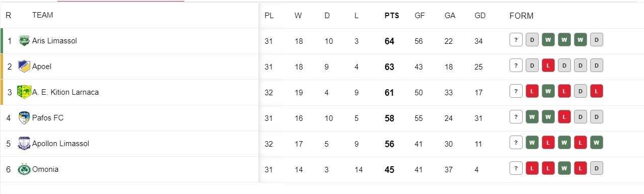This screenshot has height=194, width=644.
Task: Click the A. E. Kition Larnaca crest
Action: pyautogui.click(x=24, y=92)
